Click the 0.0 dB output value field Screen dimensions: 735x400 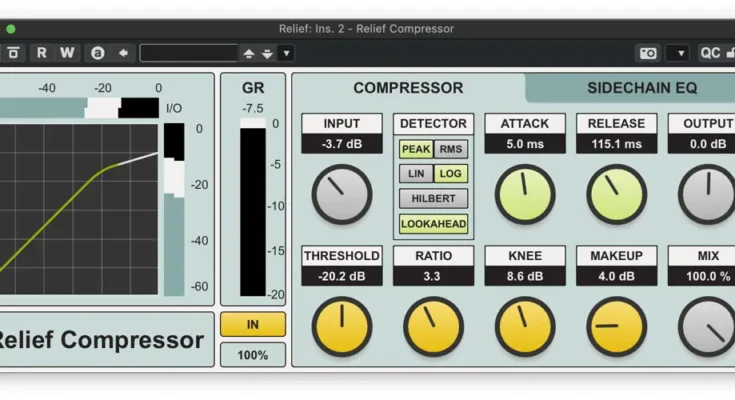point(702,144)
